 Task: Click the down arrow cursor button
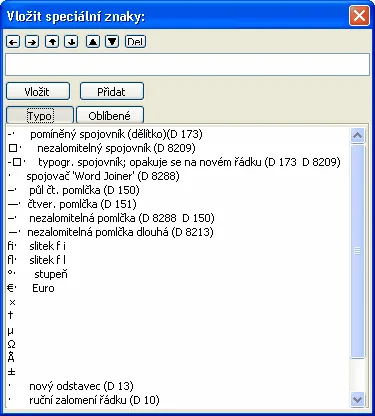click(71, 42)
